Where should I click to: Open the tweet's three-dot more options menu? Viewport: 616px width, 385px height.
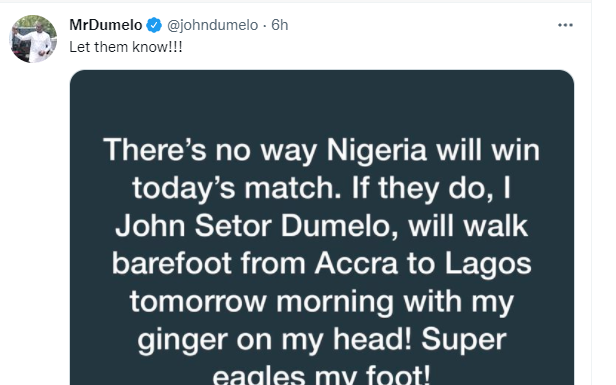pos(565,25)
